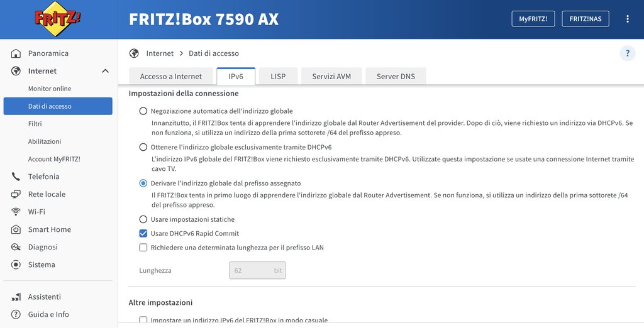
Task: Select Ottenere l'indirizzo globale esclusivamente tramite DHCPv6
Action: (x=143, y=147)
